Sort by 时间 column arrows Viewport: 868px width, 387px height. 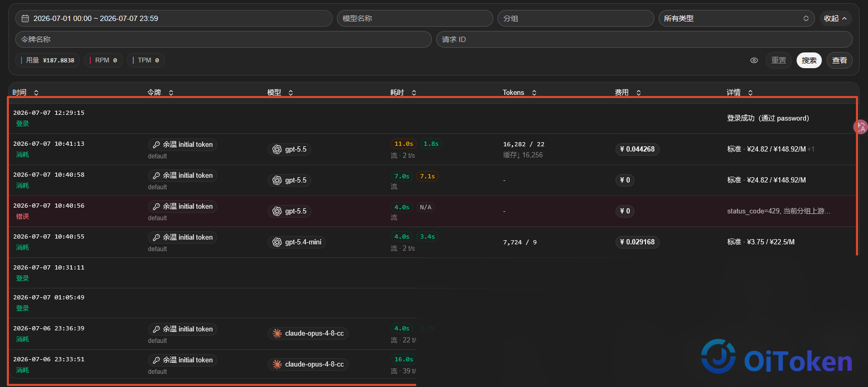tap(36, 93)
